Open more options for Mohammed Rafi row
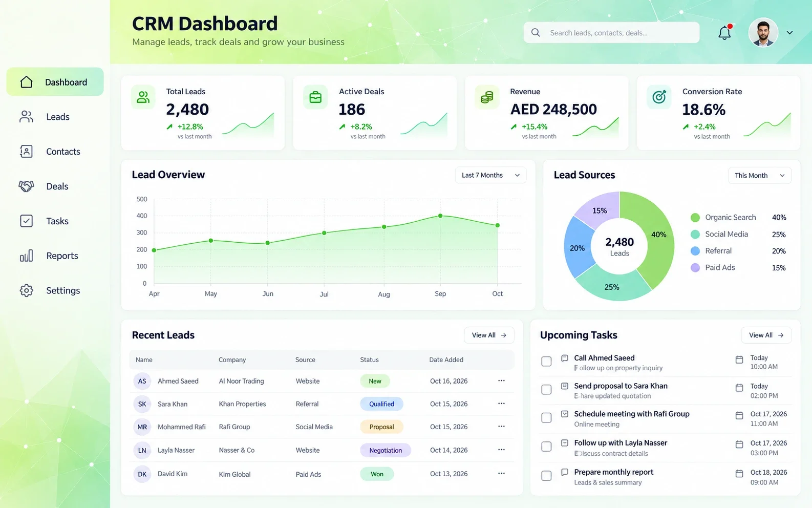Screen dimensions: 812x508 [x=501, y=426]
